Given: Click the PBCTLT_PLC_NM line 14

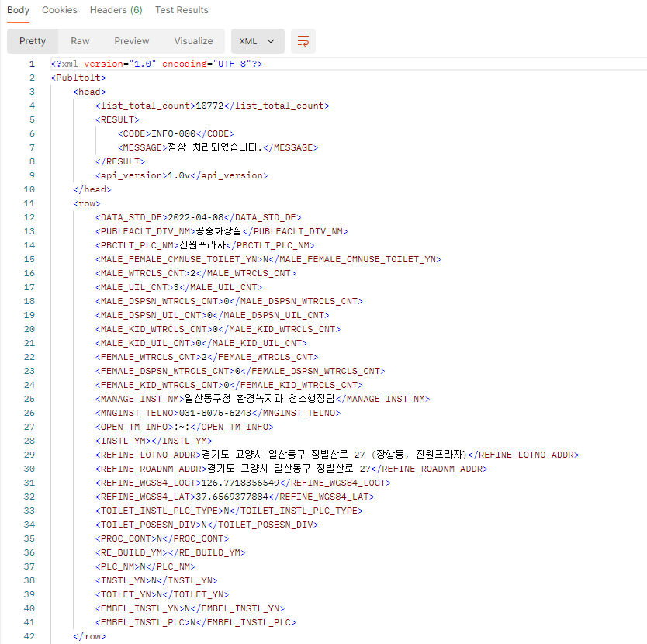Looking at the screenshot, I should (205, 246).
